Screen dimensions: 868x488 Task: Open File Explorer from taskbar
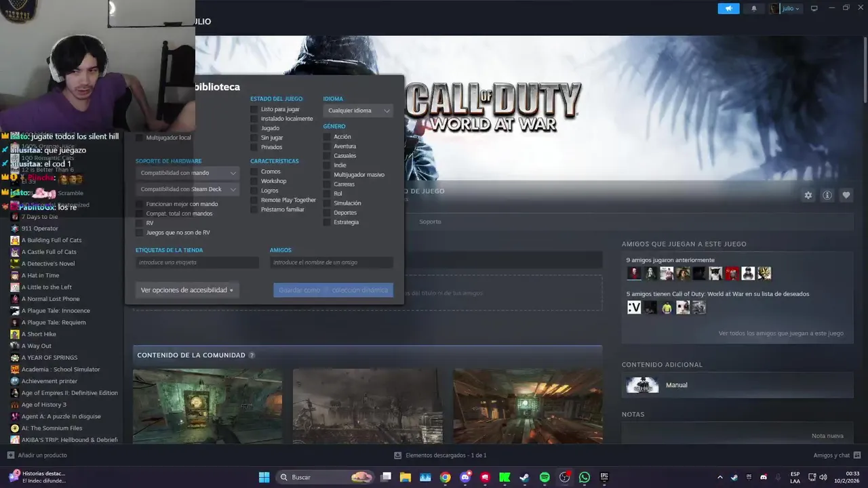406,477
